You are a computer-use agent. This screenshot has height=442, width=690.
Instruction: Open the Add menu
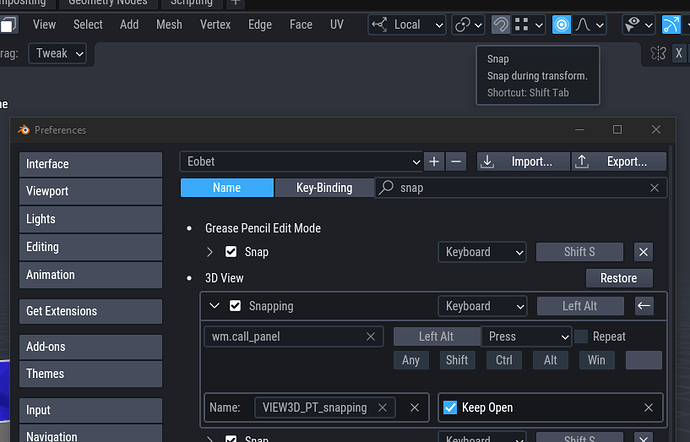click(129, 25)
